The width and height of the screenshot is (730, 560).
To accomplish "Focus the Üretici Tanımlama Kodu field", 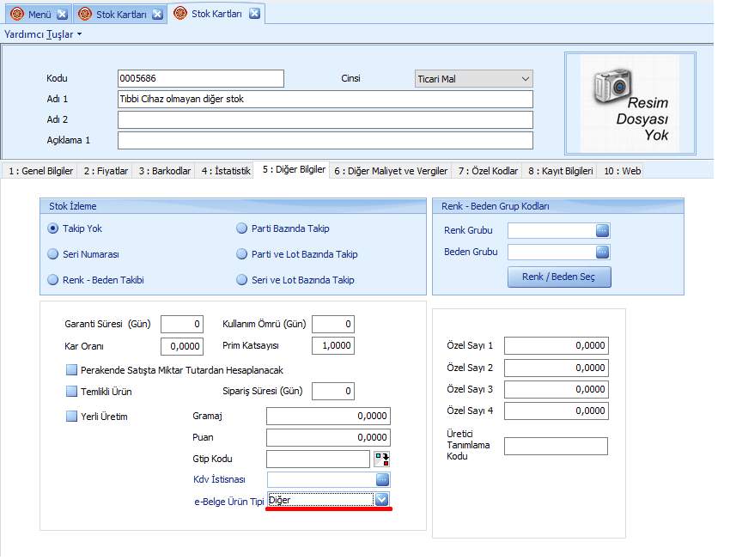I will pyautogui.click(x=556, y=447).
